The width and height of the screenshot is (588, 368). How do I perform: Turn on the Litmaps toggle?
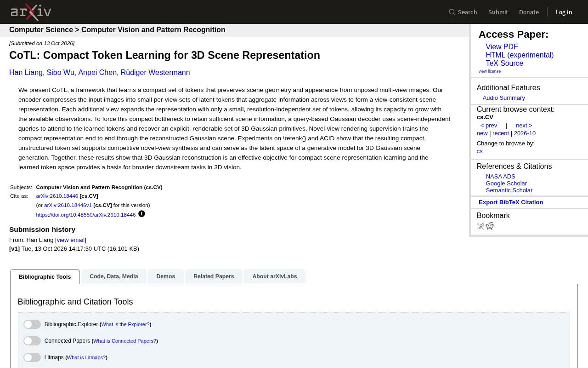pyautogui.click(x=32, y=357)
